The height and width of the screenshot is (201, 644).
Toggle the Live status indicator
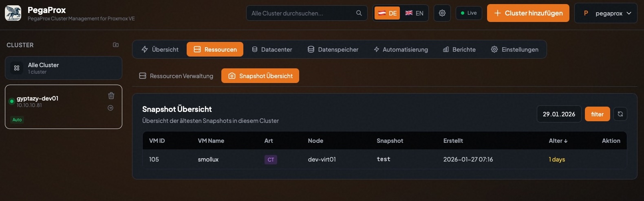click(469, 13)
